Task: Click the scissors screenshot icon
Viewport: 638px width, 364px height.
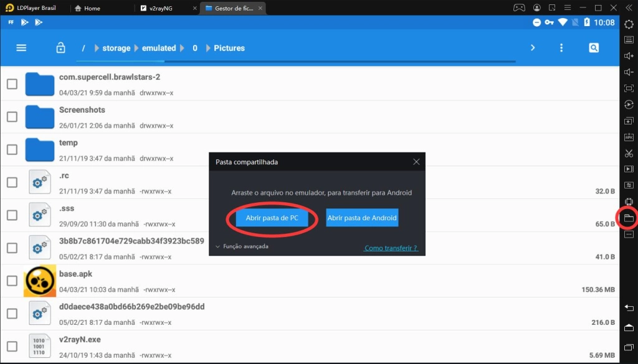Action: (628, 153)
